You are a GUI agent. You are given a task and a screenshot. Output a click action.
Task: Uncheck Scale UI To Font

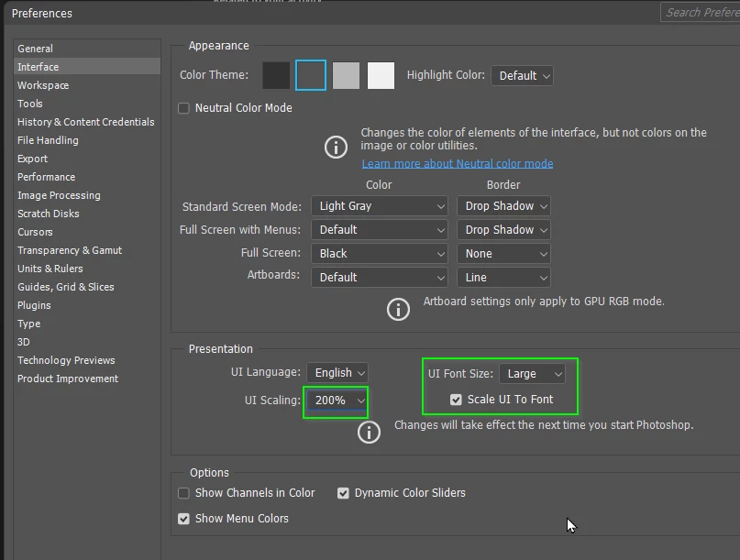[x=456, y=400]
